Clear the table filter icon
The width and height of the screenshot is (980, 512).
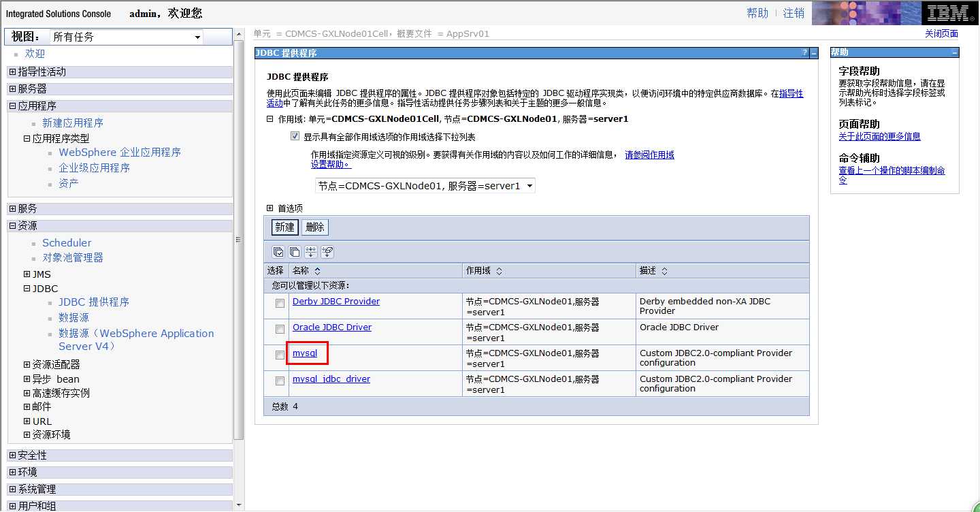click(x=327, y=252)
